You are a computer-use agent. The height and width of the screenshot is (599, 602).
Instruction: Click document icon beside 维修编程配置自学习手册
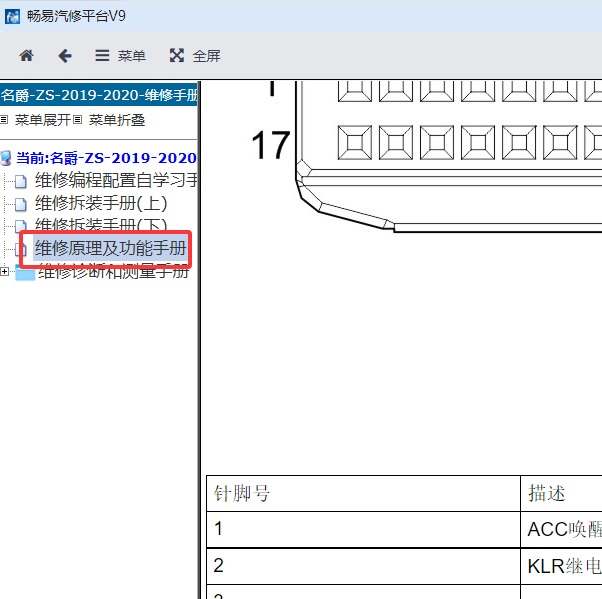(x=21, y=181)
